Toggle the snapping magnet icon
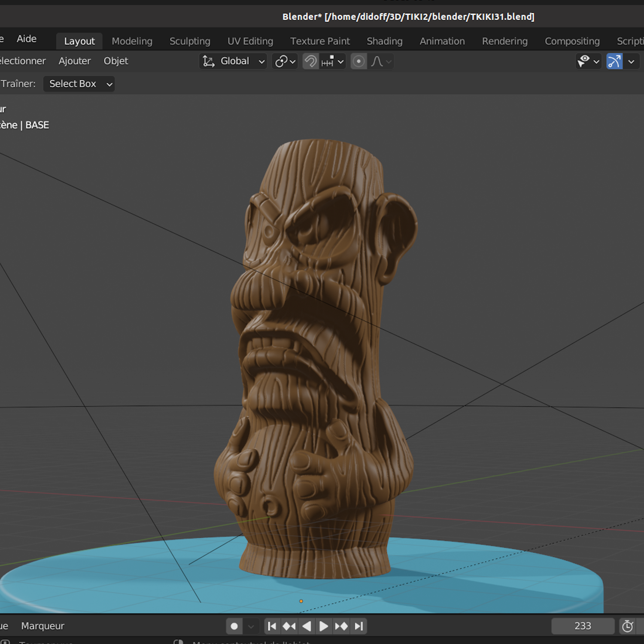The height and width of the screenshot is (644, 644). click(310, 61)
